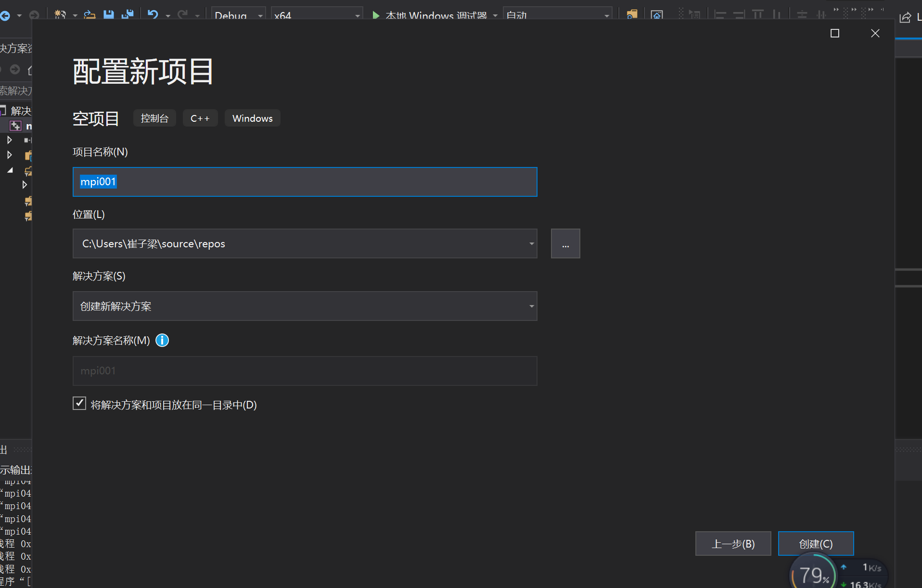This screenshot has width=922, height=588.
Task: Click the home icon in the toolbar
Action: coord(657,14)
